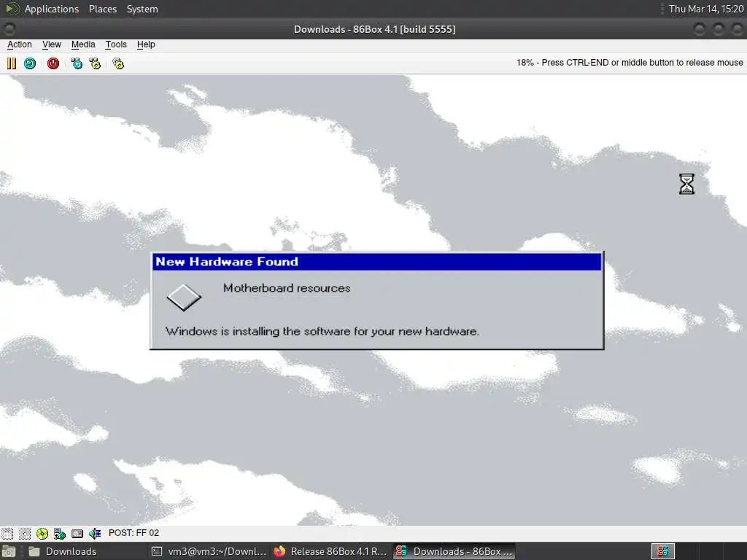Click 'Windows is installing the software' message
The width and height of the screenshot is (747, 560).
(322, 332)
